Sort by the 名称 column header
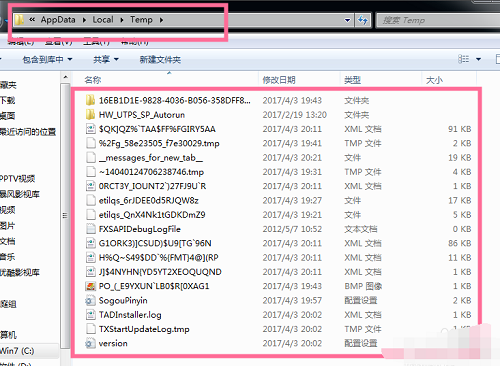Viewport: 500px width, 366px height. tap(93, 80)
